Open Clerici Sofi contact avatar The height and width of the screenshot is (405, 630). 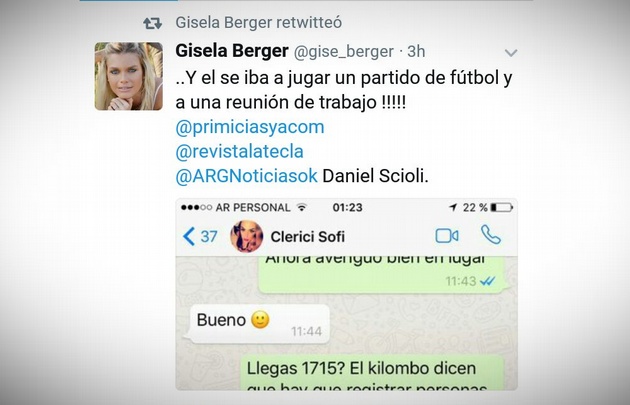(247, 236)
